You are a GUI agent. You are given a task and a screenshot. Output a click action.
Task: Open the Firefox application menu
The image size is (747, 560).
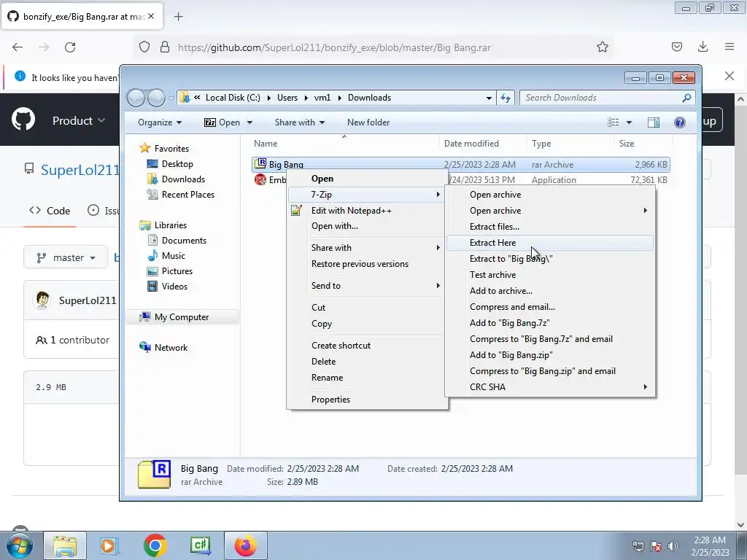[x=729, y=47]
